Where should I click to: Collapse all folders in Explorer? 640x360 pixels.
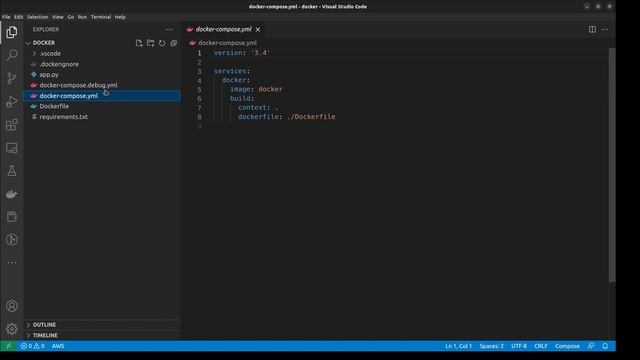[x=173, y=43]
